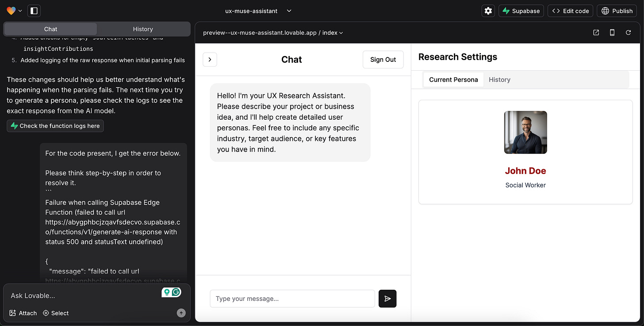This screenshot has height=326, width=644.
Task: Click the Publish button
Action: 617,11
